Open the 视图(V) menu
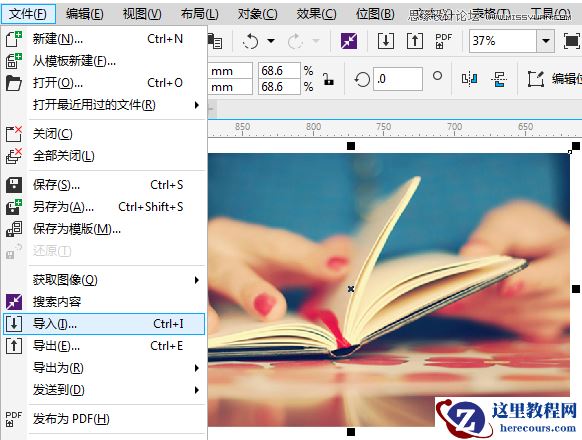 (x=142, y=14)
